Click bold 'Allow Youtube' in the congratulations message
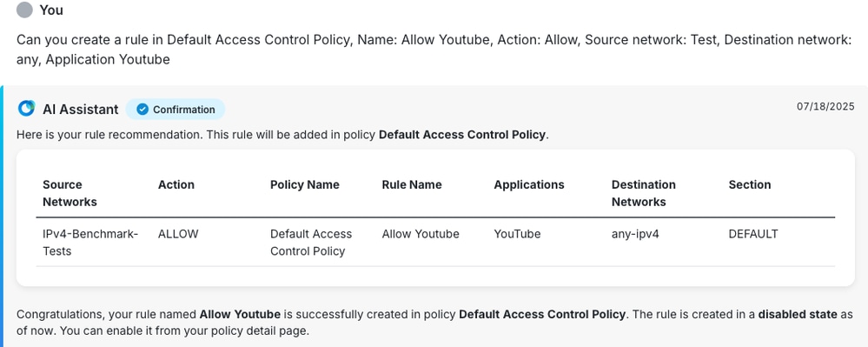 pos(240,314)
